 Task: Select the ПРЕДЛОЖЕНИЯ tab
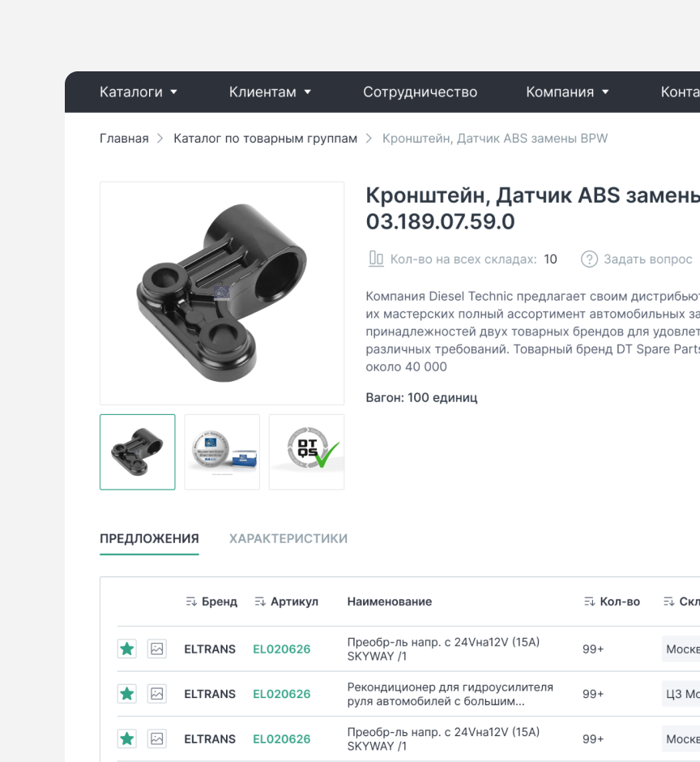tap(149, 538)
